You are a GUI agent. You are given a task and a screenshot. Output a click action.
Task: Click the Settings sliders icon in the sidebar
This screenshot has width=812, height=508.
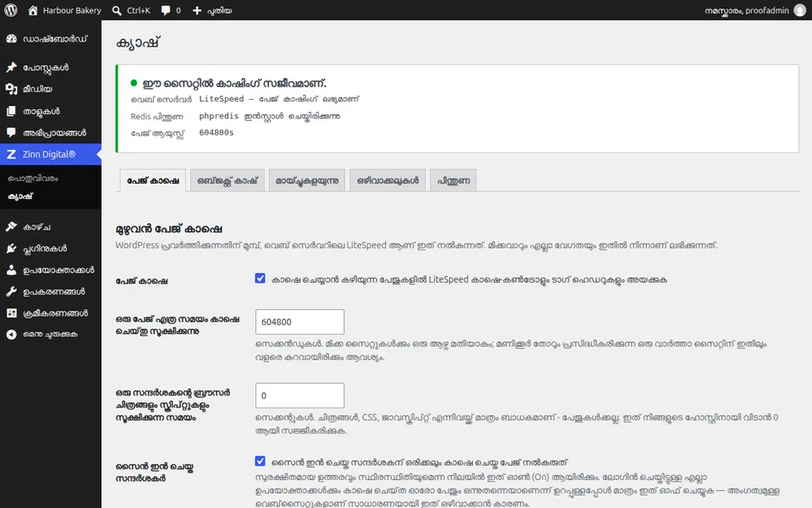point(11,313)
